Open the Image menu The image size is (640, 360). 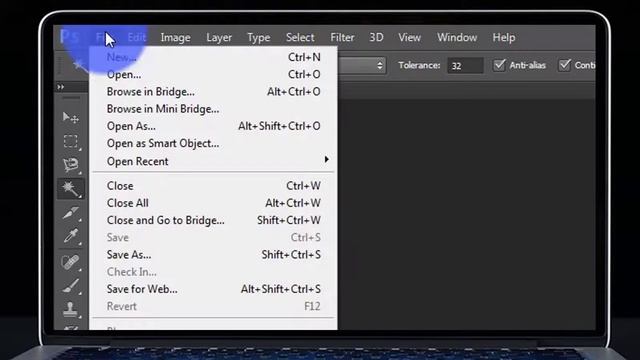point(176,38)
